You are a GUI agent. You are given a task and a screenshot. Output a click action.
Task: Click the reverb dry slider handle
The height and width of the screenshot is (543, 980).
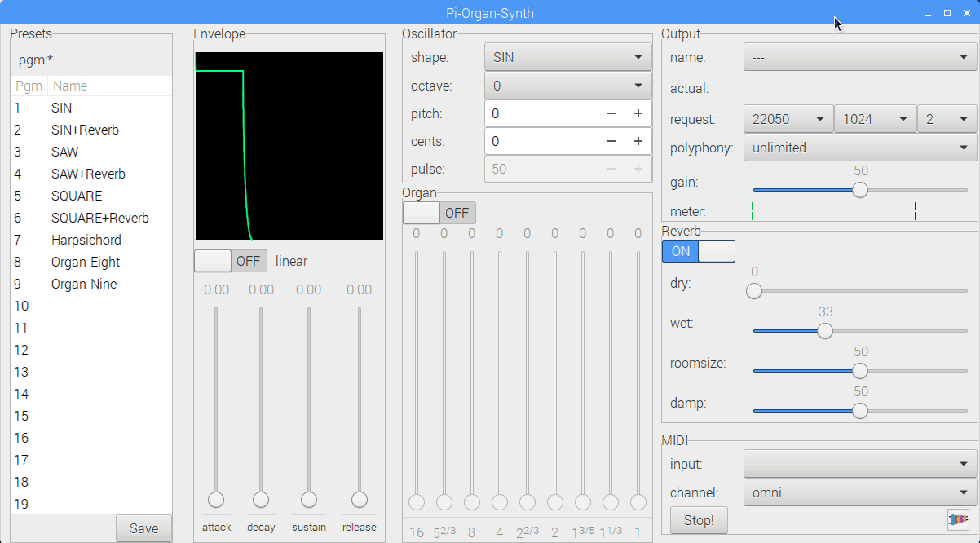754,291
